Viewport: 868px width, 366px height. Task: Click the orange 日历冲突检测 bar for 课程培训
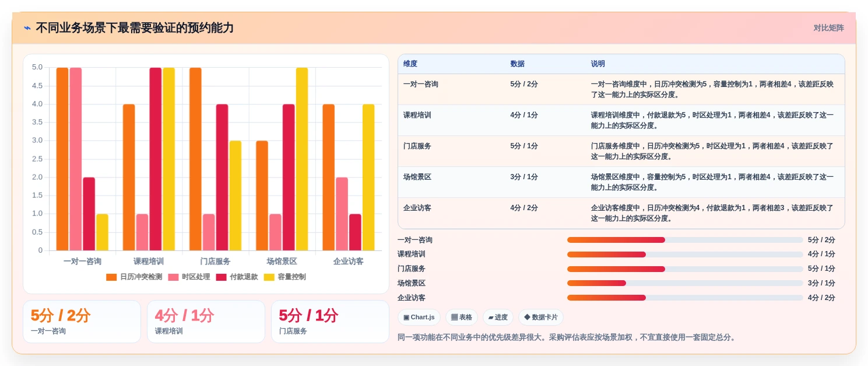[129, 177]
